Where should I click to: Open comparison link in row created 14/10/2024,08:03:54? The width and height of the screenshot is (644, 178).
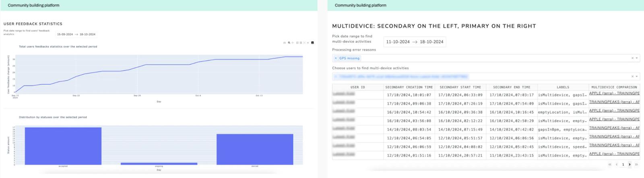pyautogui.click(x=614, y=128)
